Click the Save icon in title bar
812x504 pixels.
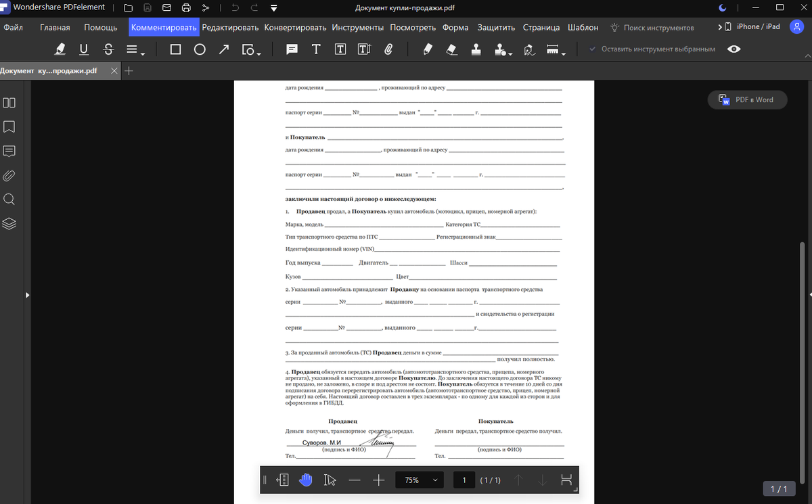pos(147,8)
